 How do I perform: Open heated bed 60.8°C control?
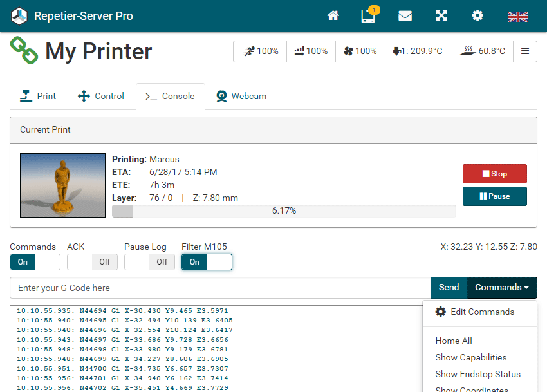(x=481, y=51)
